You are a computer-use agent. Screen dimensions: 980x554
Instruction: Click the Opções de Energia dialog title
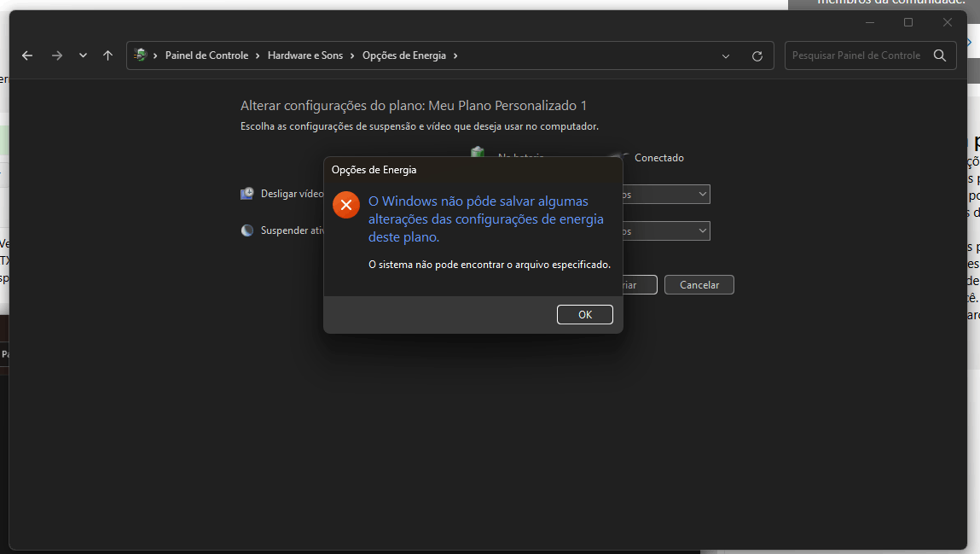374,170
